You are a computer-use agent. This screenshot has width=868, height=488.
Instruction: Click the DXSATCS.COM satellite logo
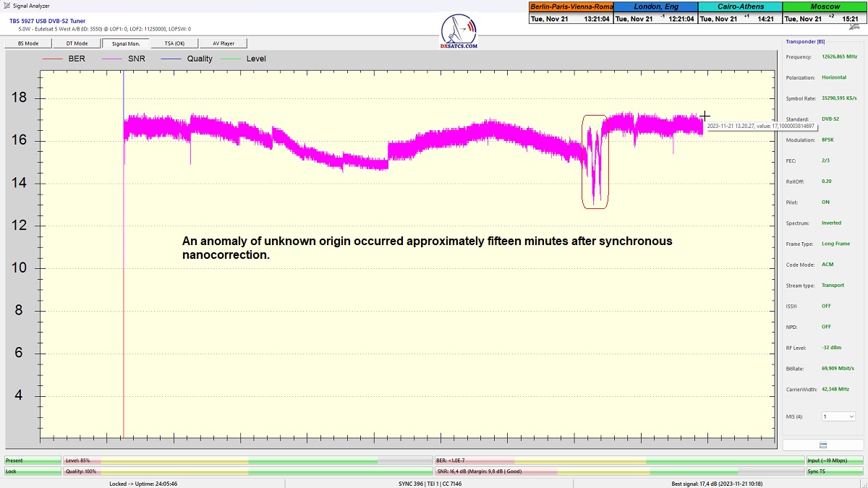coord(459,31)
